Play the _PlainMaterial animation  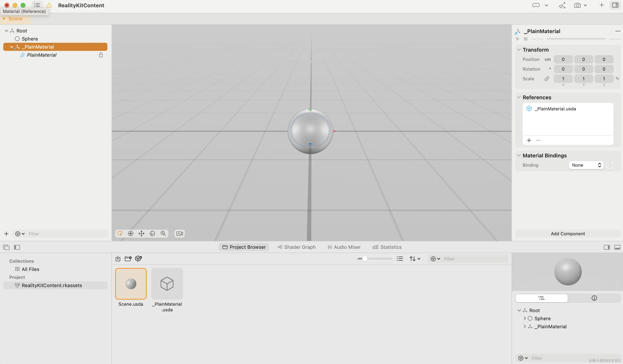coord(518,39)
